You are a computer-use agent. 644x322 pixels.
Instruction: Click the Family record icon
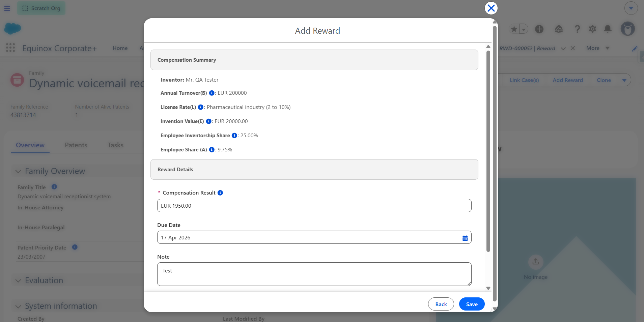pos(17,80)
